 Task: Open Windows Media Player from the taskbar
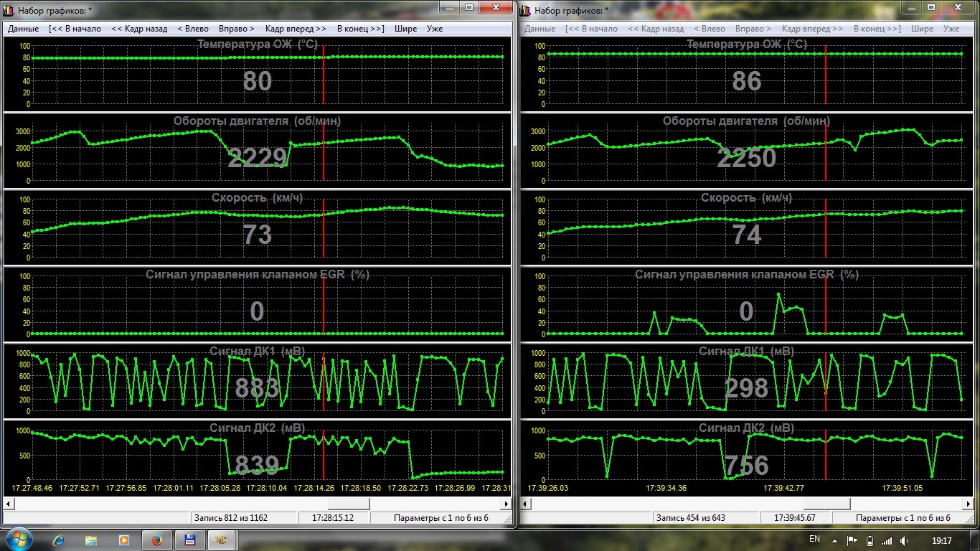[x=124, y=540]
